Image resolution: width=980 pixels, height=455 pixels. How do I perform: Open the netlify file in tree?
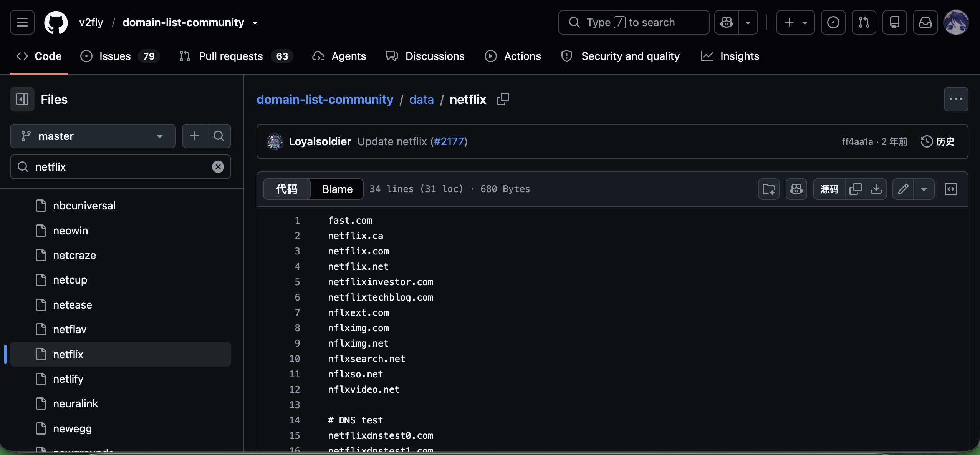coord(121,379)
